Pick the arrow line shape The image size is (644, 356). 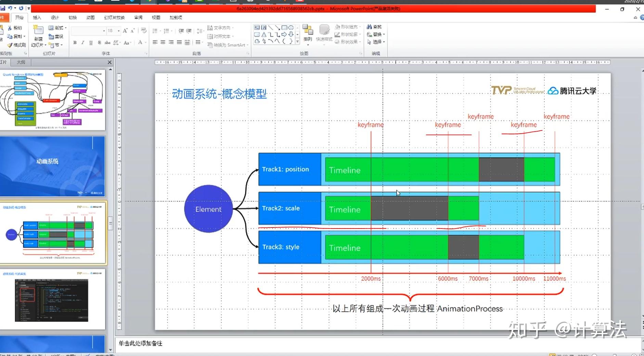(x=278, y=27)
